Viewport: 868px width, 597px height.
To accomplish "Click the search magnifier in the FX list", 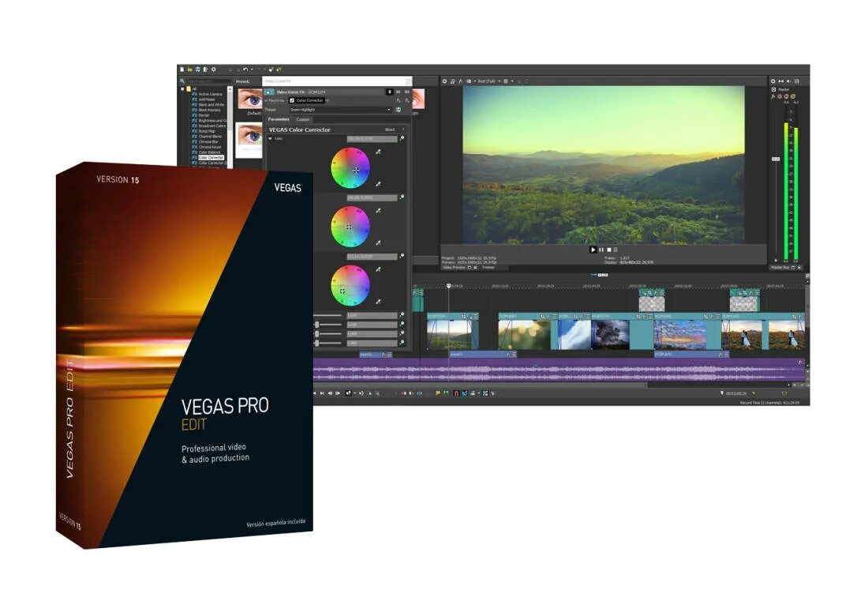I will 182,81.
